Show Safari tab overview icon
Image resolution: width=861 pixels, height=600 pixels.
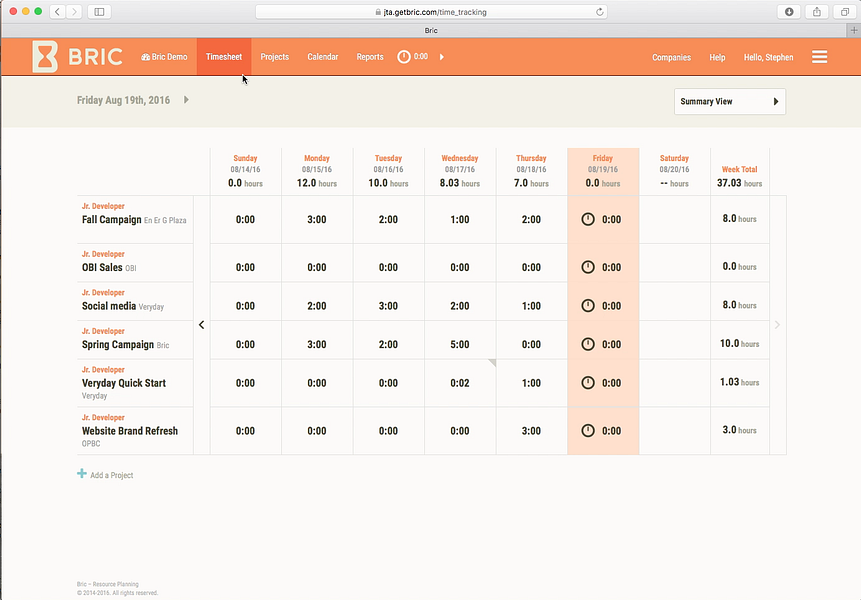point(845,12)
